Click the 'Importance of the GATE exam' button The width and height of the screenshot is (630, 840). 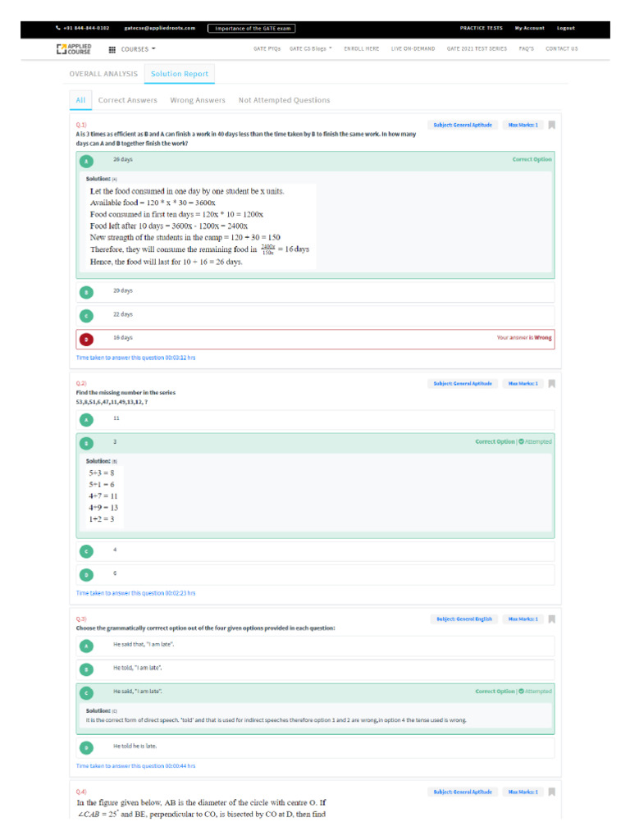[252, 29]
